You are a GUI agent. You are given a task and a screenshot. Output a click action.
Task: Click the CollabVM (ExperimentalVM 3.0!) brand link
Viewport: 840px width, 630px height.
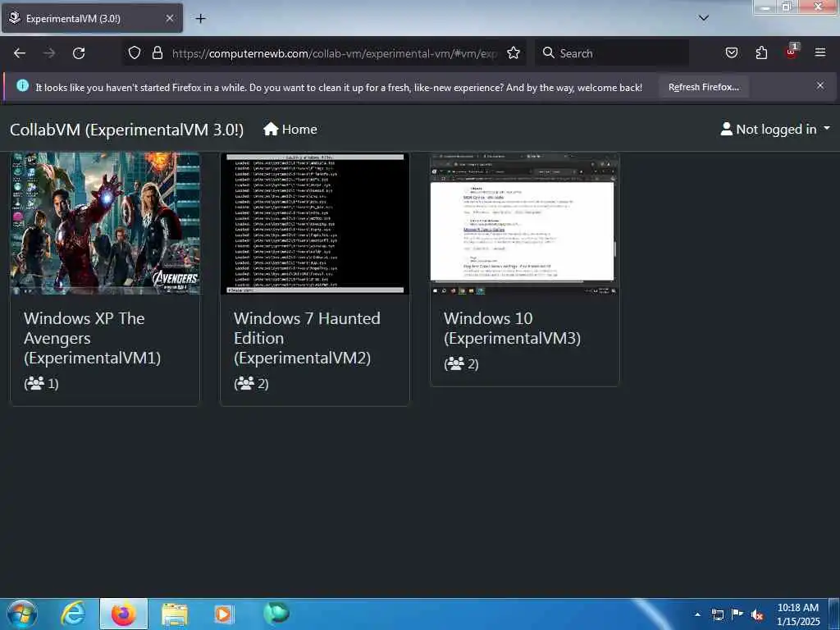pyautogui.click(x=127, y=130)
